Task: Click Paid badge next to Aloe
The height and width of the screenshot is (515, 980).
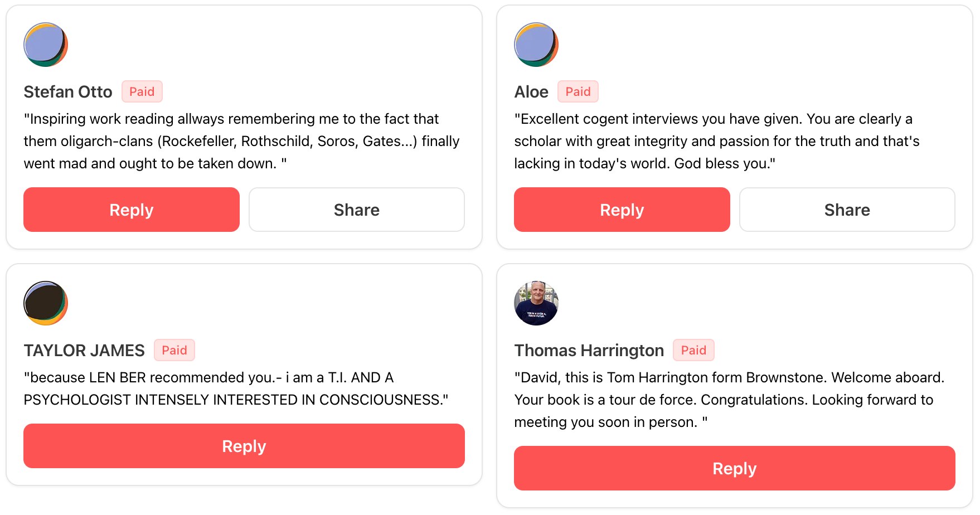Action: (x=578, y=92)
